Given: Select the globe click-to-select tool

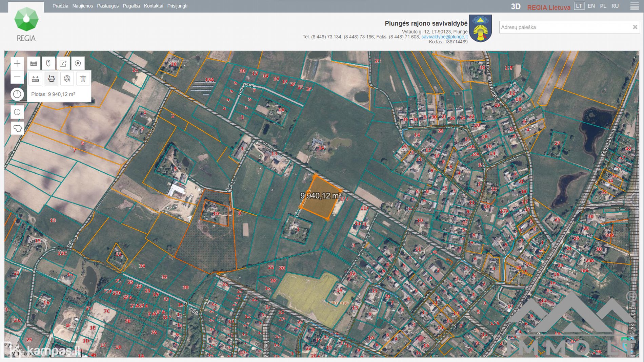Looking at the screenshot, I should [x=67, y=79].
